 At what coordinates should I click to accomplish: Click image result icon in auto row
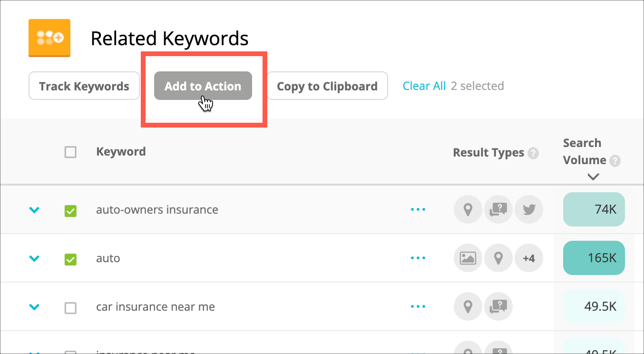point(468,258)
